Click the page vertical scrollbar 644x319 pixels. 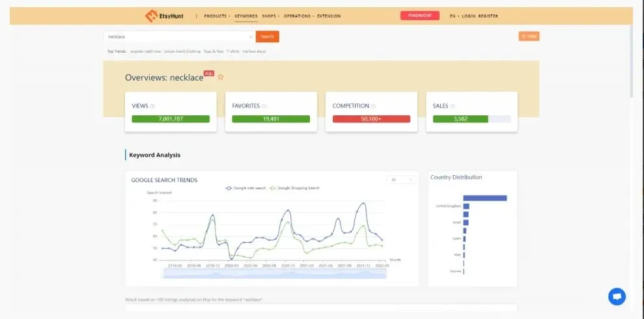(632, 62)
